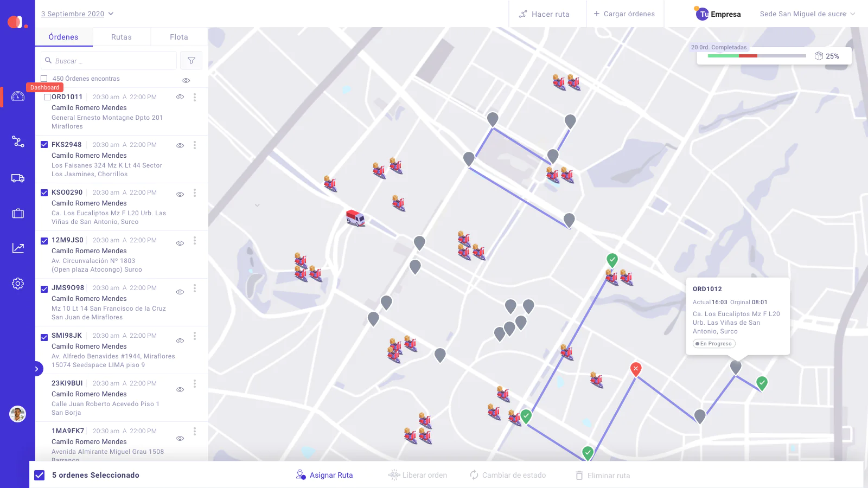Open the 3 Septiembre 2020 date dropdown
Screen dimensions: 868x488
78,14
